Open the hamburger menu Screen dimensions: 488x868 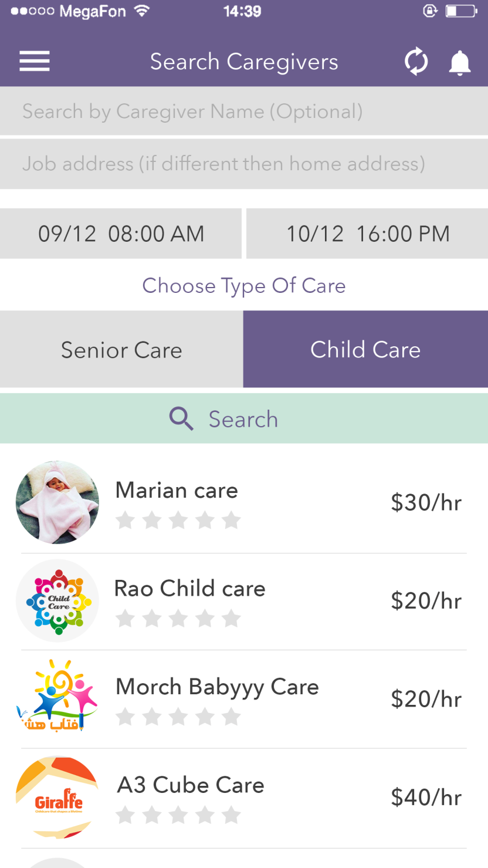(x=35, y=62)
